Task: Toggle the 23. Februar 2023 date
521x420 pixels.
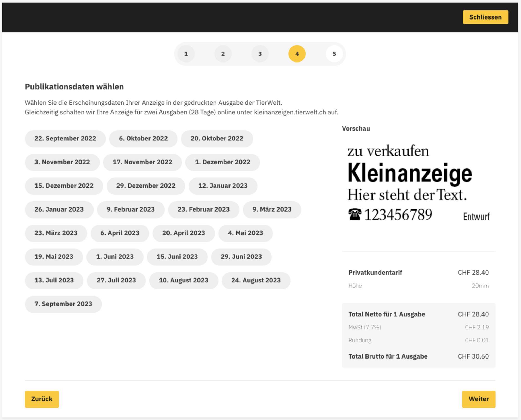Action: pos(204,209)
